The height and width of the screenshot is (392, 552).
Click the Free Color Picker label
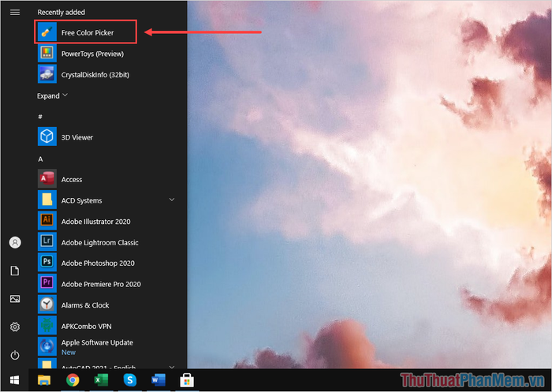tap(88, 33)
